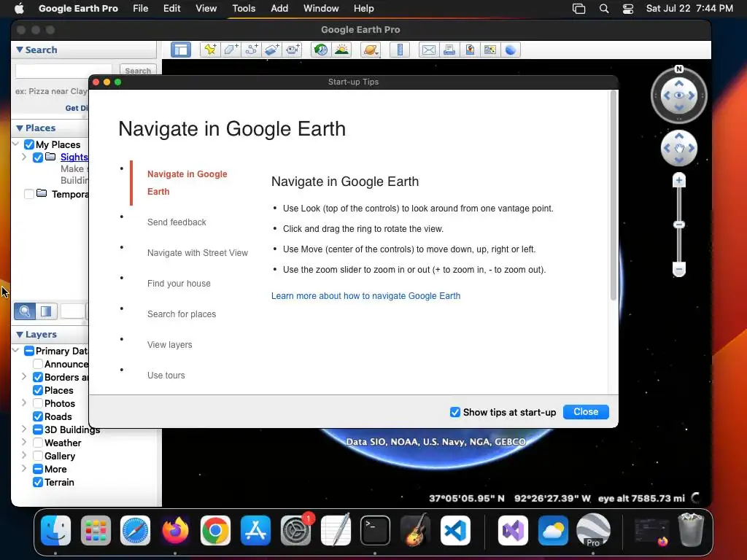Open the planets switcher Saturn icon
Screen dimensions: 747x560
[x=371, y=50]
